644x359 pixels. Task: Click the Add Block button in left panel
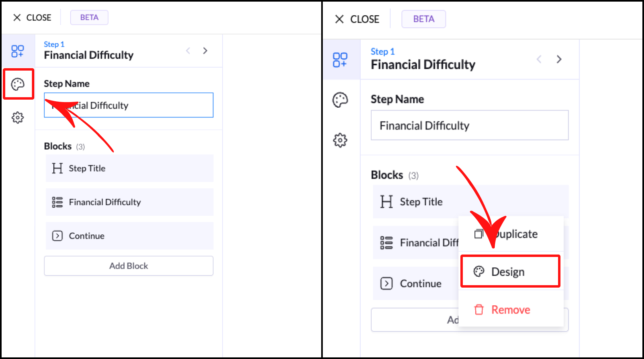point(129,266)
